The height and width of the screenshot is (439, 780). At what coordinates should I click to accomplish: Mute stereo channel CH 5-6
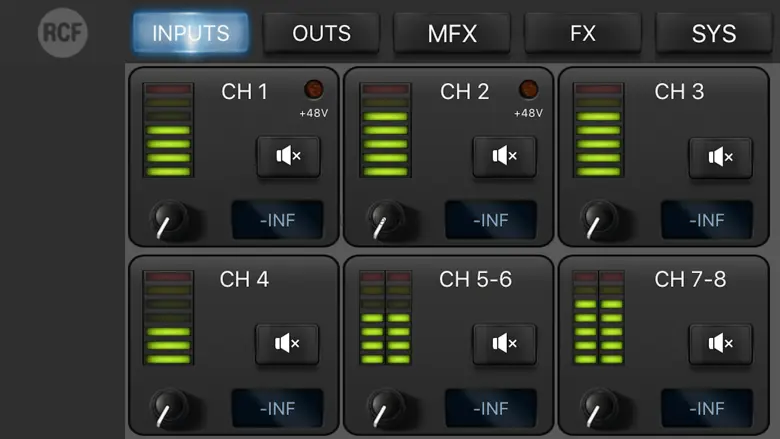(x=504, y=344)
